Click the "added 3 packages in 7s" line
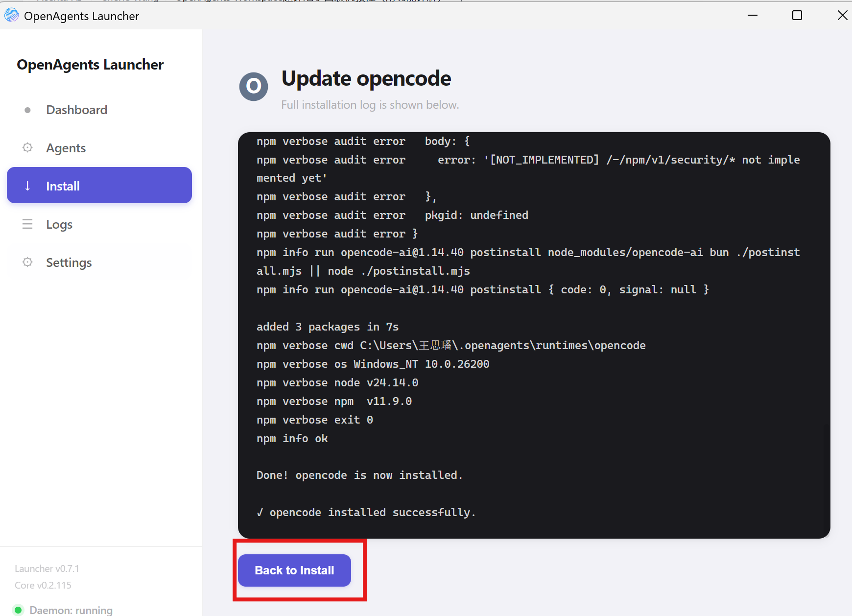The width and height of the screenshot is (852, 616). click(328, 327)
